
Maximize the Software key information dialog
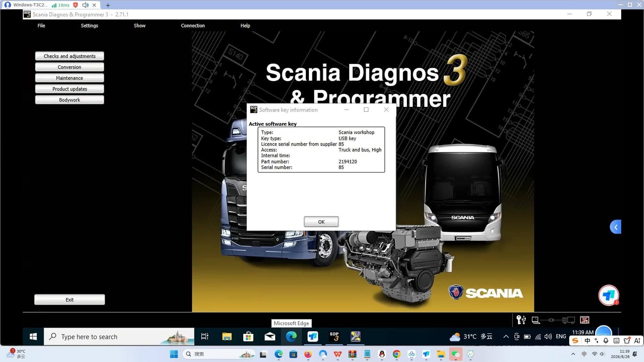(366, 110)
